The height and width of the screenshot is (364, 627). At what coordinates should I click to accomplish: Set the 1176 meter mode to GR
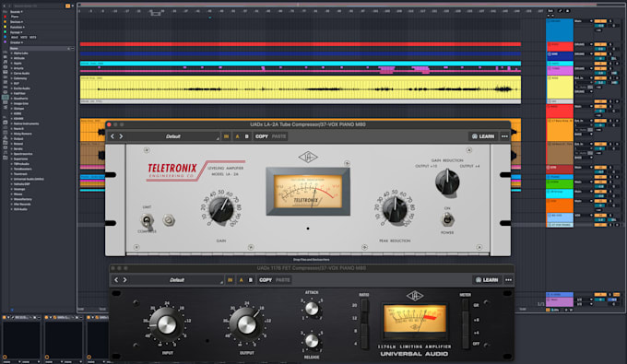click(465, 305)
